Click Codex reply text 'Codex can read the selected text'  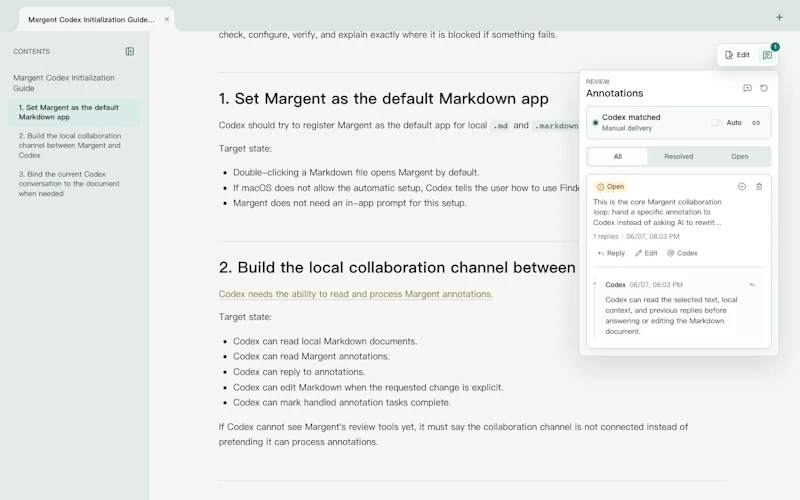click(671, 315)
